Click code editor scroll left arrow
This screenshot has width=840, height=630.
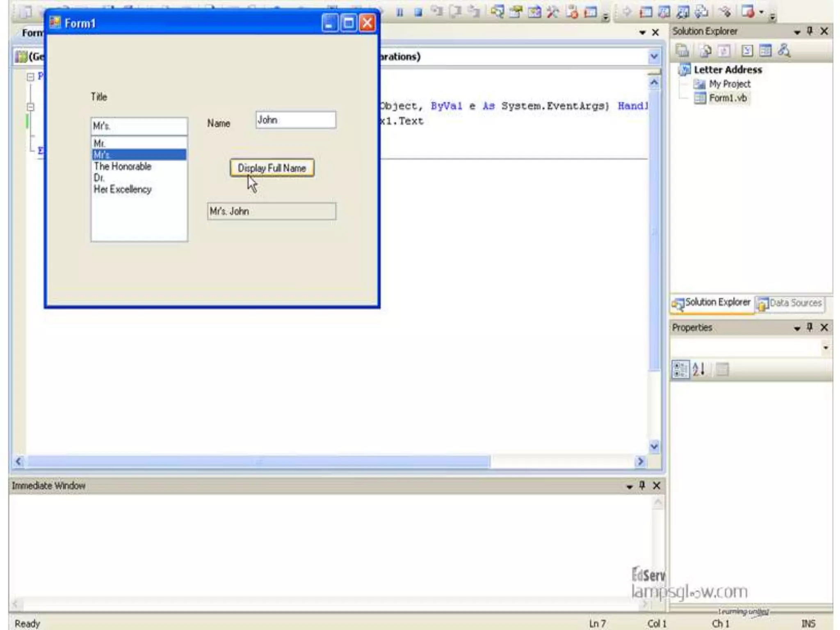point(18,462)
